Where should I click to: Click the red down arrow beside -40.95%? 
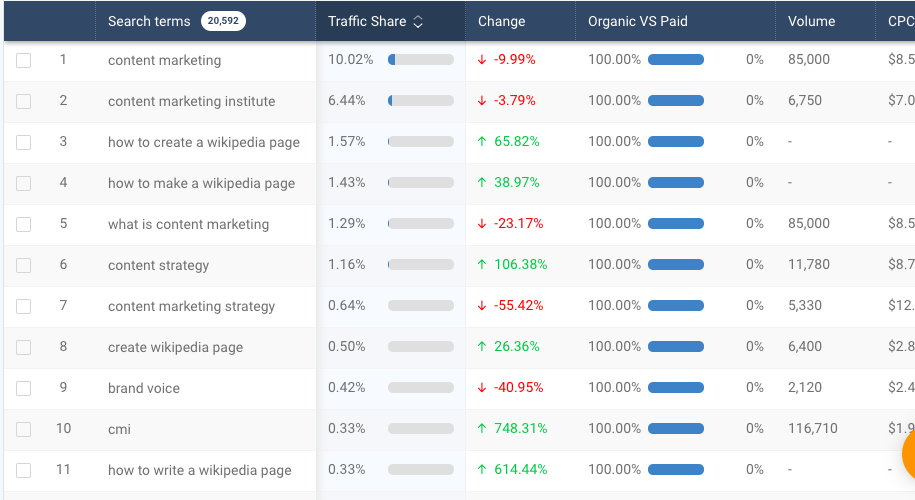[481, 387]
